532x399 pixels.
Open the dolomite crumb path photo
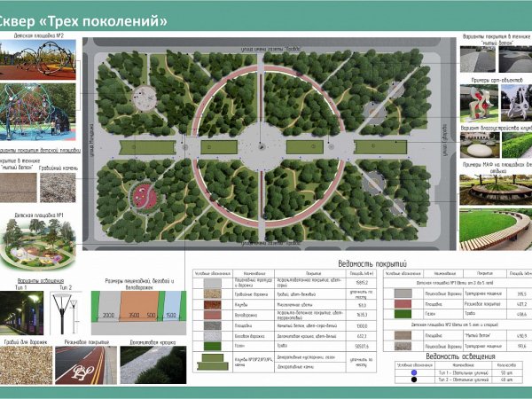pyautogui.click(x=153, y=365)
